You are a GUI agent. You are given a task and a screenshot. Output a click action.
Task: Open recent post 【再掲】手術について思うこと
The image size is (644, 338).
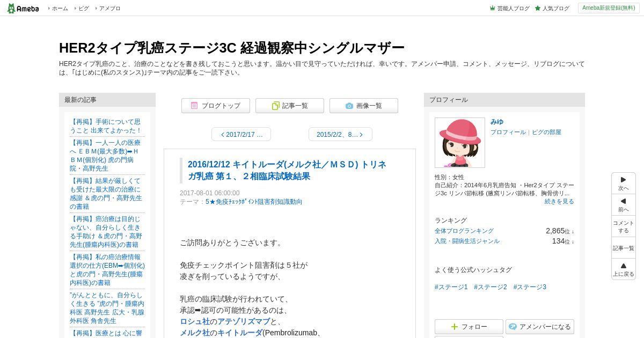click(x=106, y=126)
